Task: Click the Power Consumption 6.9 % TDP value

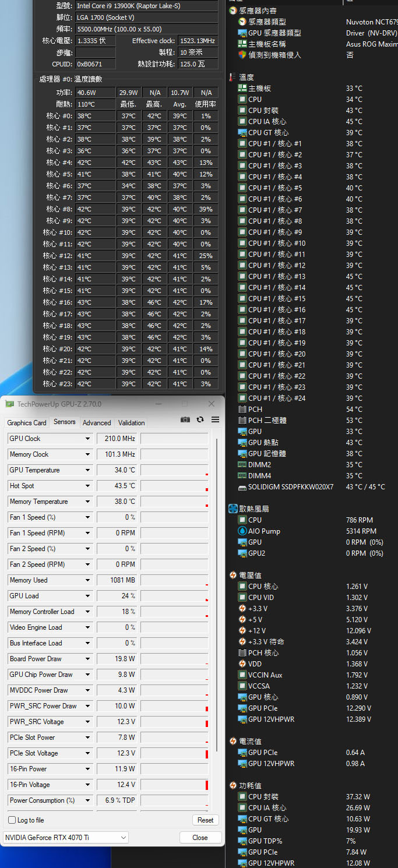Action: (117, 800)
